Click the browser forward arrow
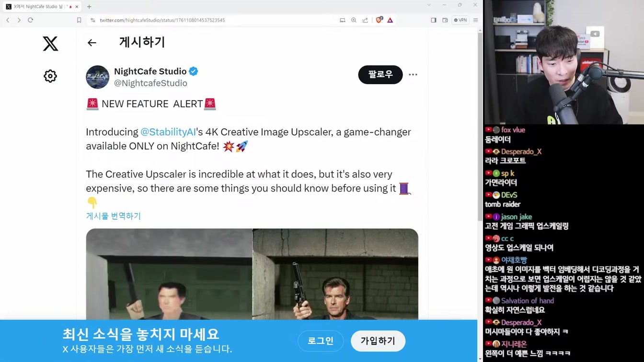 click(19, 20)
